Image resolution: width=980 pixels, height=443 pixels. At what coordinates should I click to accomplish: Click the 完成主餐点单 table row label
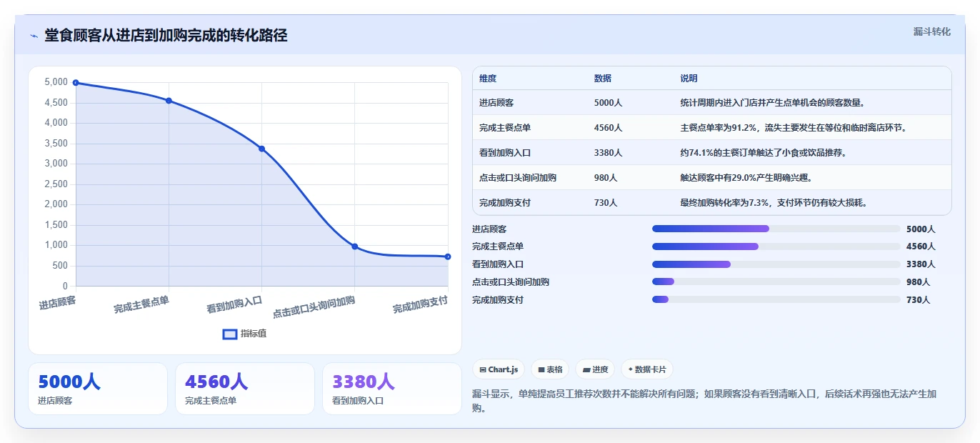[x=505, y=128]
